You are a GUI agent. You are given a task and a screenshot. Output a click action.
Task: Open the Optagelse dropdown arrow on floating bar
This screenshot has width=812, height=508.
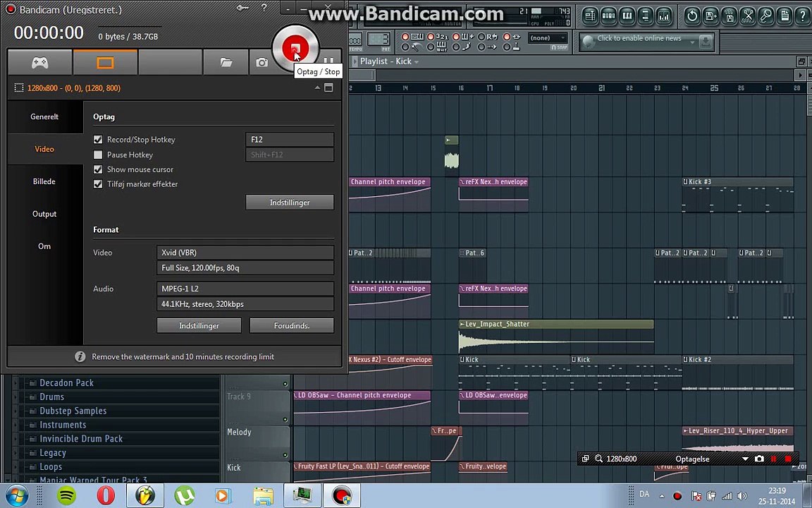(745, 459)
